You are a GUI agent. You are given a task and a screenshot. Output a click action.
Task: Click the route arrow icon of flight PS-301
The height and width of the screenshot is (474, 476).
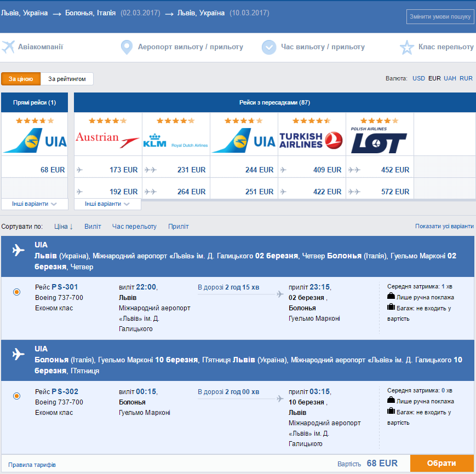point(280,294)
